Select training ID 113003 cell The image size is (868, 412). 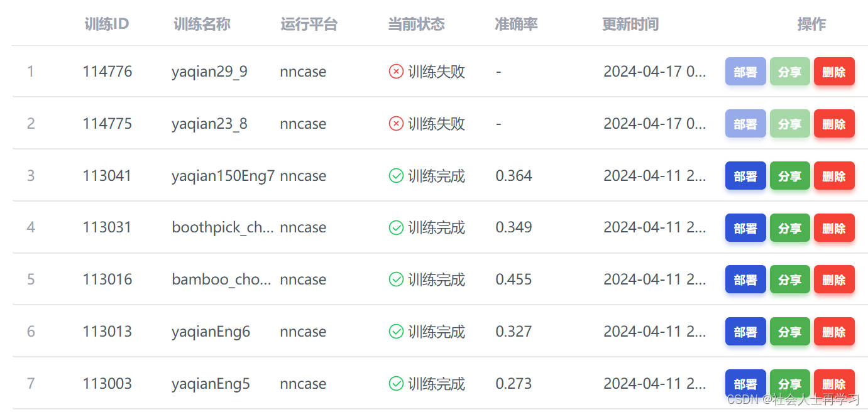(x=107, y=383)
